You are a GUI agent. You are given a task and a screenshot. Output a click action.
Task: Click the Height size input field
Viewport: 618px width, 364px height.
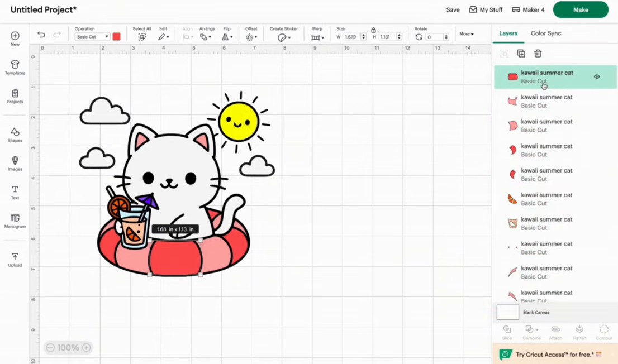pyautogui.click(x=387, y=37)
